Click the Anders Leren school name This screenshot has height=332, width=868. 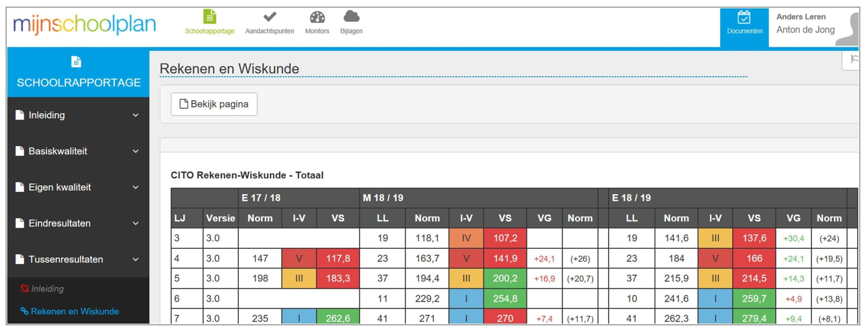click(x=801, y=16)
